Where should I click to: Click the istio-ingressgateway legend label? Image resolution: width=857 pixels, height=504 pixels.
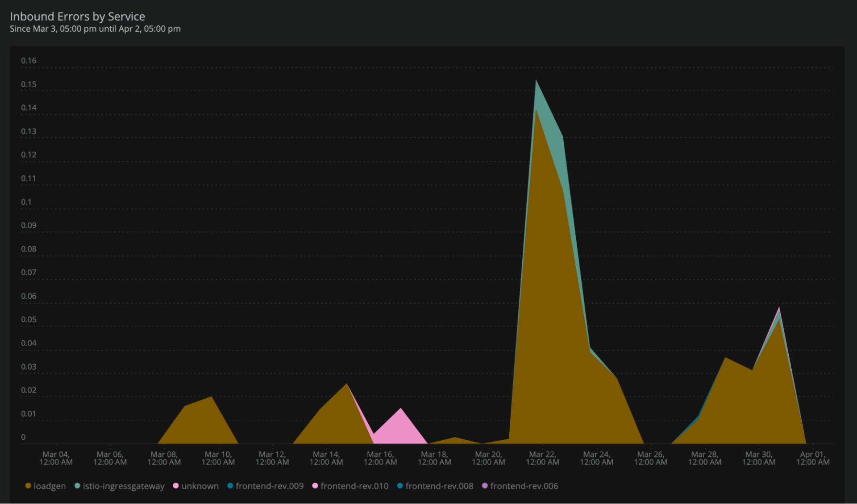click(x=123, y=486)
